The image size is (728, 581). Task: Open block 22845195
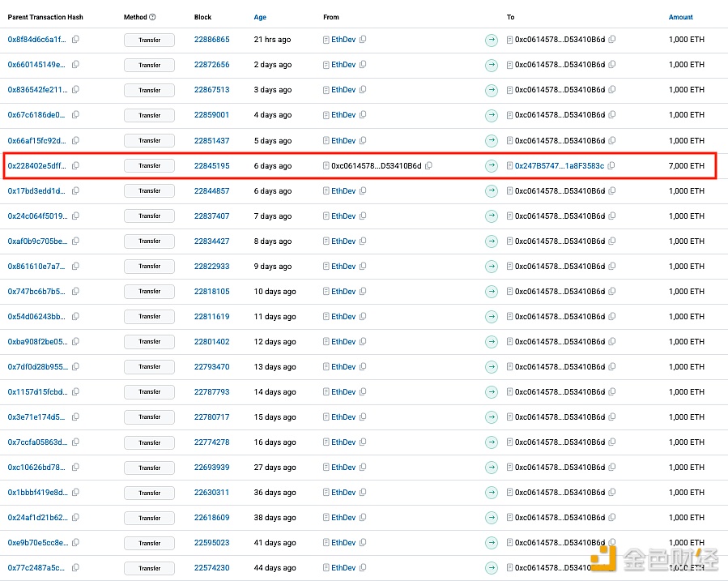(211, 165)
